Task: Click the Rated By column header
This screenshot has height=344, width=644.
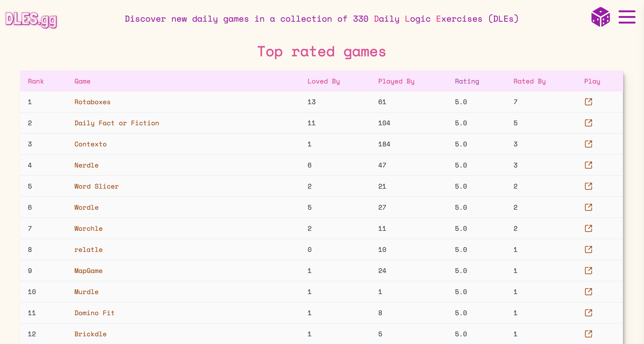Action: 529,82
